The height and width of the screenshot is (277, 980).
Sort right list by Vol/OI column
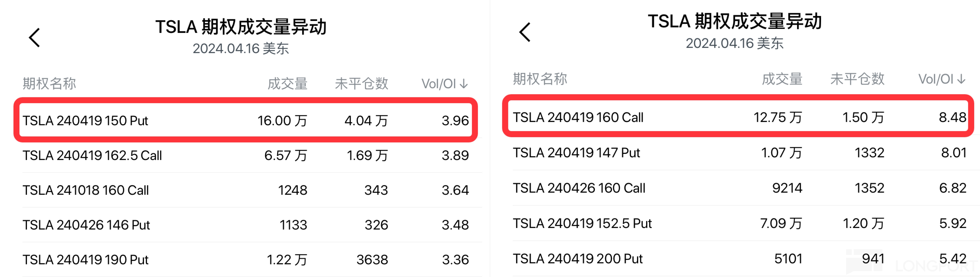point(941,79)
